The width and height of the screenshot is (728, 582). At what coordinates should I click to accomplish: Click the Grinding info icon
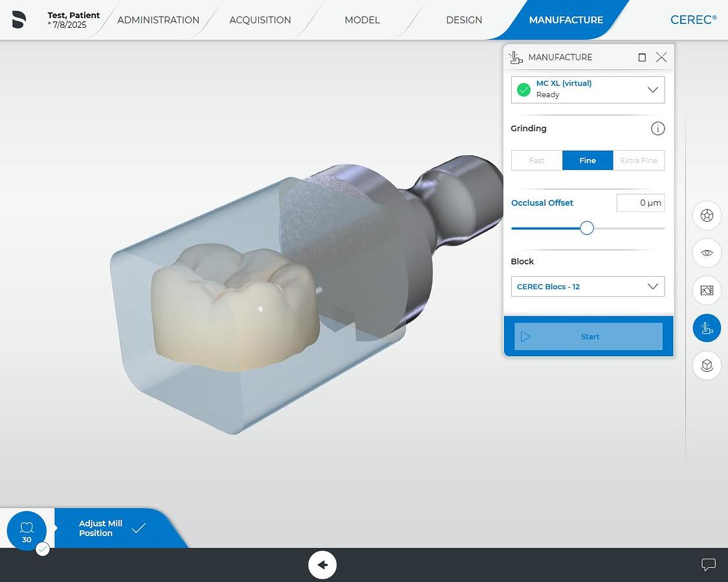pyautogui.click(x=658, y=128)
